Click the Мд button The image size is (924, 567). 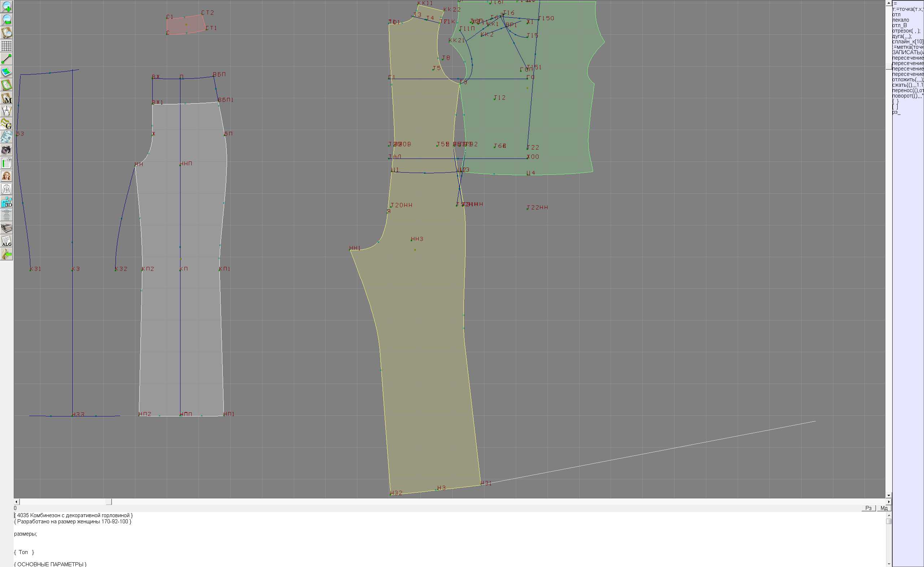[x=884, y=508]
